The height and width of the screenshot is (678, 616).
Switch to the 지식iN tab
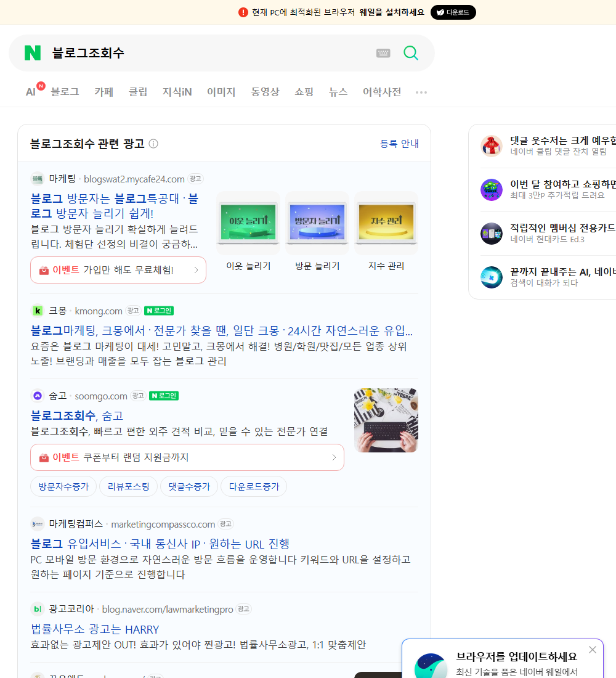pyautogui.click(x=177, y=92)
